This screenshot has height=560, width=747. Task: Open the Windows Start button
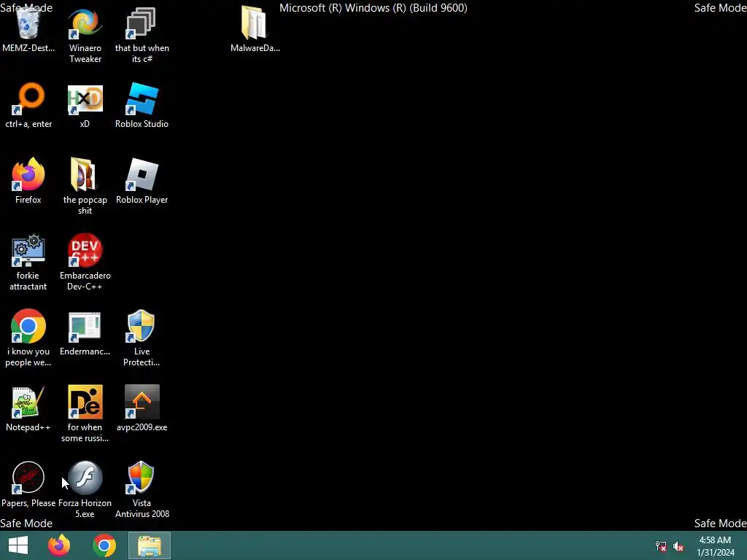(x=18, y=545)
